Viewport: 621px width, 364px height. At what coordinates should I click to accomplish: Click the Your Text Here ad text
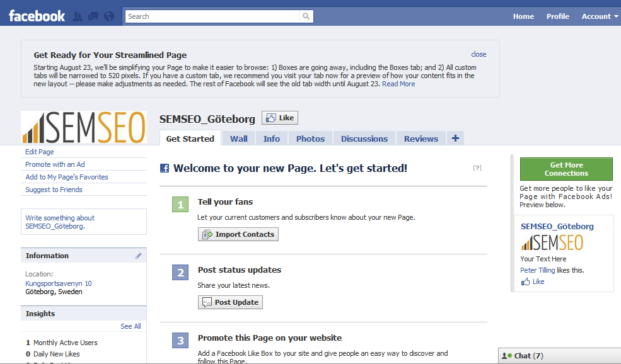[x=543, y=259]
